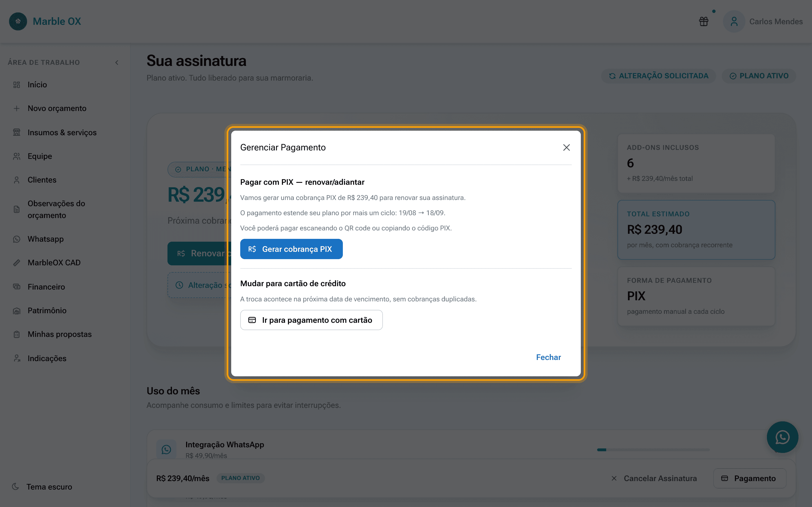The height and width of the screenshot is (507, 812).
Task: Click the gift icon in header
Action: [704, 21]
